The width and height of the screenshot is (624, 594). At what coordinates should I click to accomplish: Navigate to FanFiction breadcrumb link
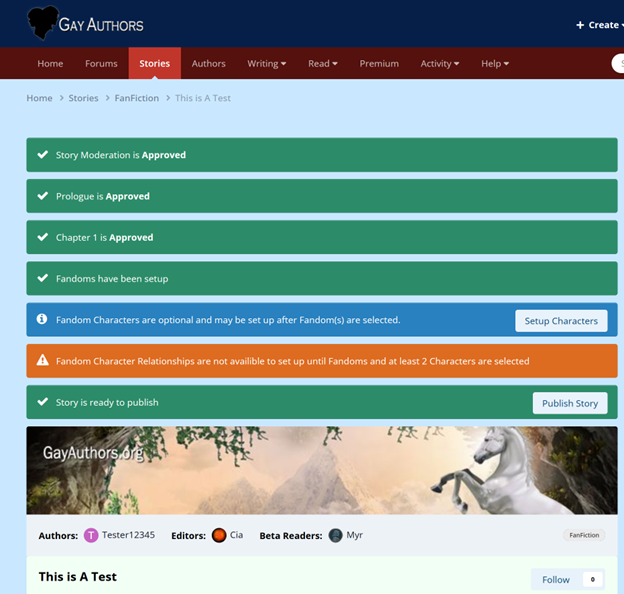(x=137, y=98)
